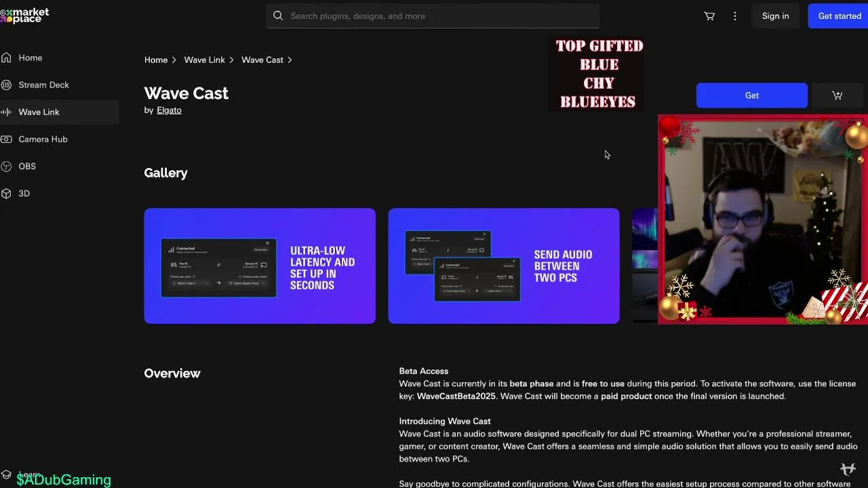
Task: Open Send audio between two PCs image
Action: [x=504, y=266]
